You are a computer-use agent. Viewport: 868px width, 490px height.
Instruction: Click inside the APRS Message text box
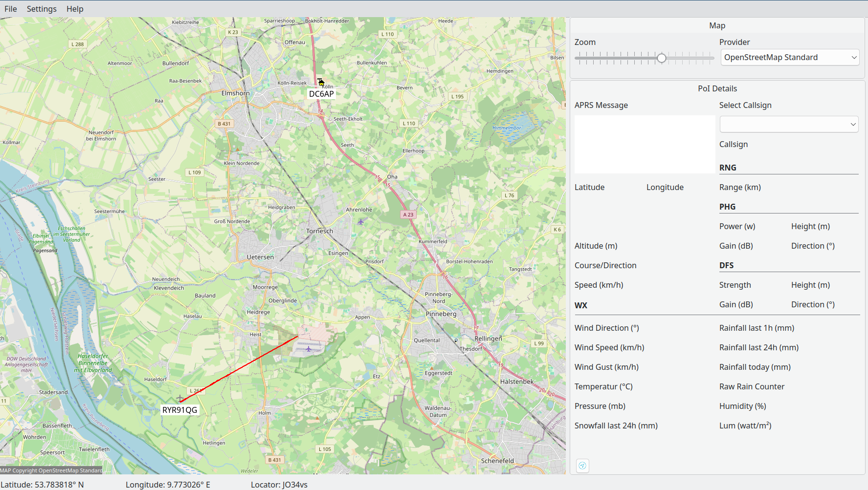(645, 144)
